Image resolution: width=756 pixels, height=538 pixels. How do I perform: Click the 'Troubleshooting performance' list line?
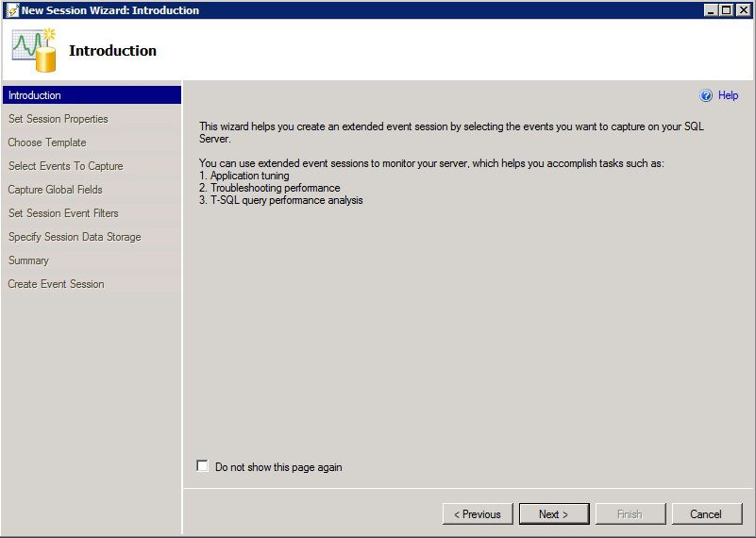coord(270,188)
